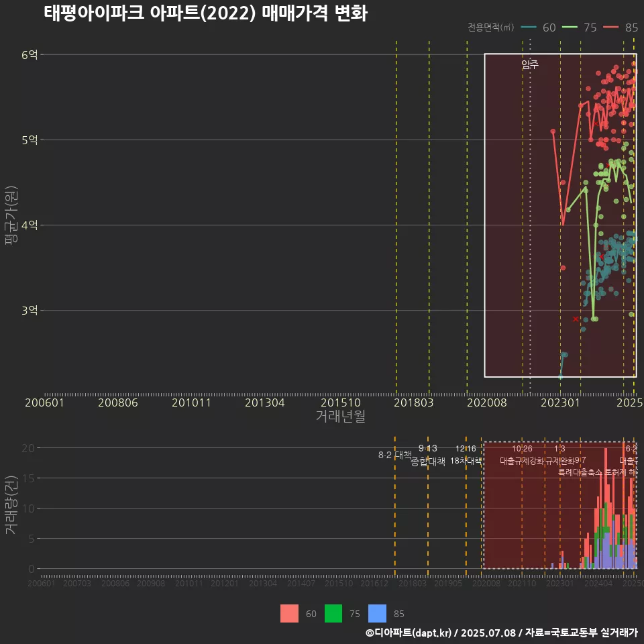The width and height of the screenshot is (644, 644).
Task: Click 201612 on the lower volume chart axis
Action: [x=374, y=583]
